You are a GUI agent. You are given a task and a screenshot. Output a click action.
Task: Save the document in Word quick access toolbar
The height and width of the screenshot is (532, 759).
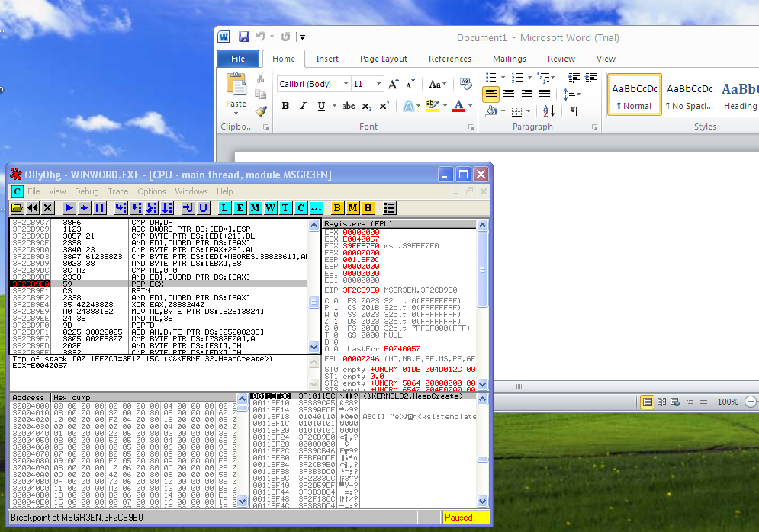click(x=244, y=37)
